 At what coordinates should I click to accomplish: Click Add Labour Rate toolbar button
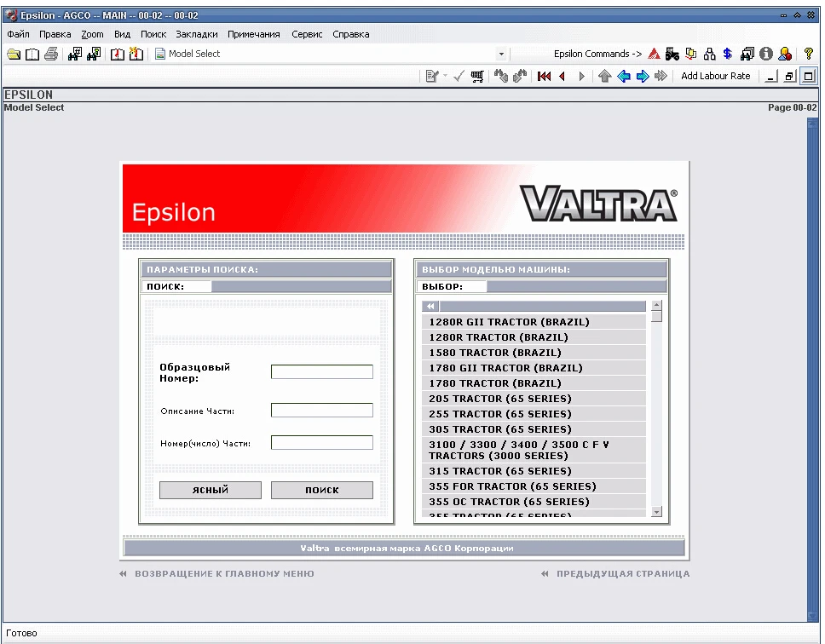[x=716, y=76]
